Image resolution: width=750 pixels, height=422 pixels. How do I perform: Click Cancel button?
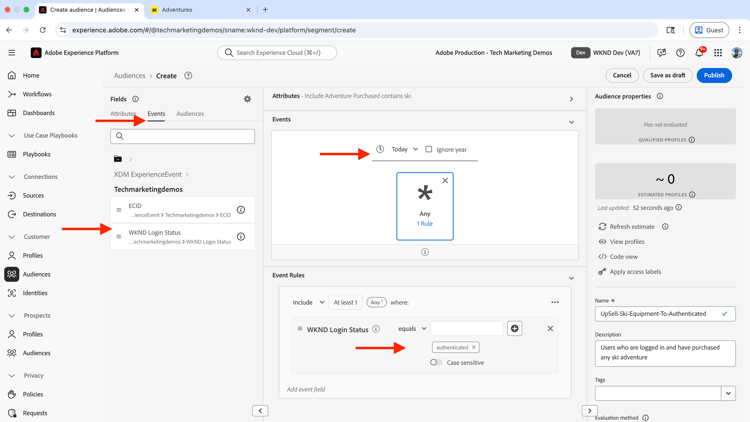click(622, 75)
